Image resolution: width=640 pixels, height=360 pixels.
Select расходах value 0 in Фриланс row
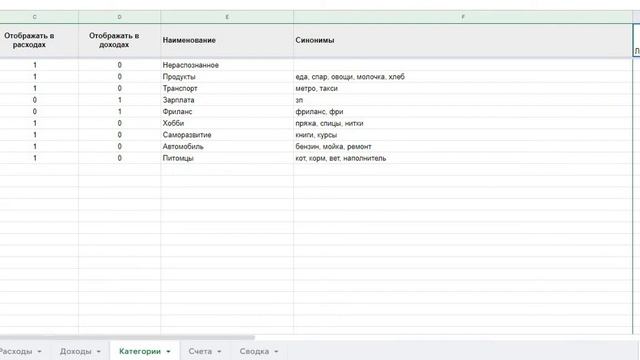pyautogui.click(x=39, y=111)
